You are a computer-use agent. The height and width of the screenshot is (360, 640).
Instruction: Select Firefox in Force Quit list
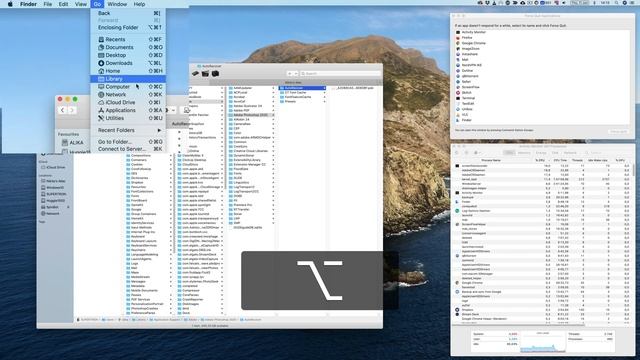click(541, 38)
